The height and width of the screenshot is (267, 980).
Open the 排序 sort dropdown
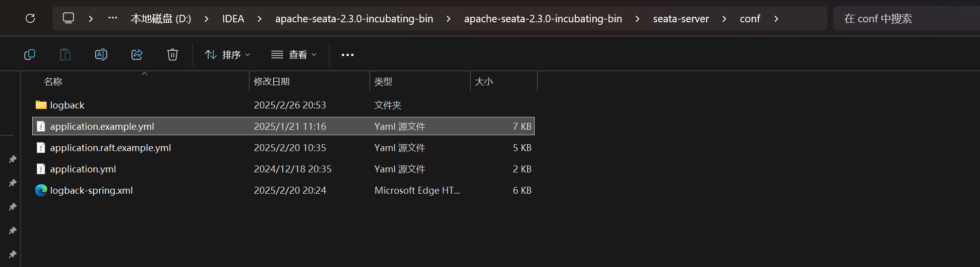pos(228,54)
